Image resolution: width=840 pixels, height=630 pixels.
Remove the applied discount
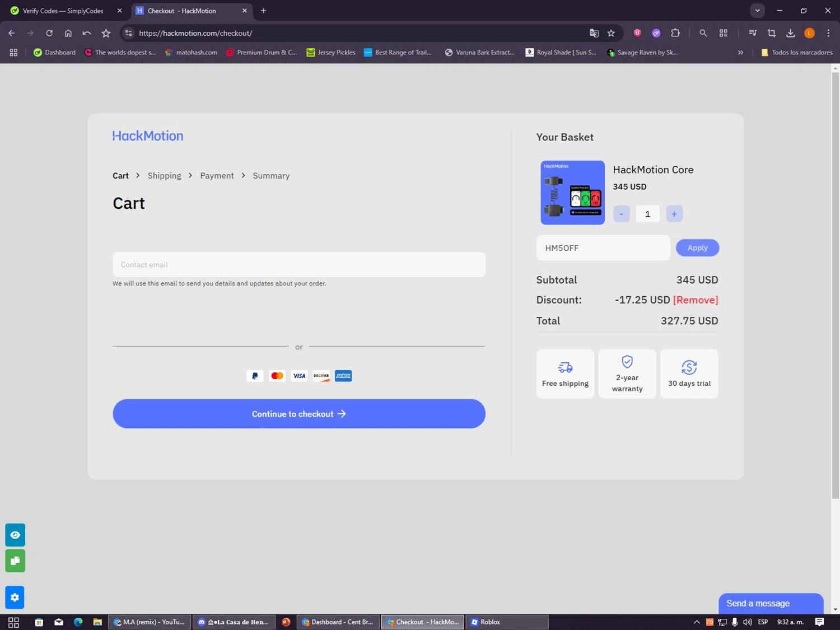click(696, 300)
